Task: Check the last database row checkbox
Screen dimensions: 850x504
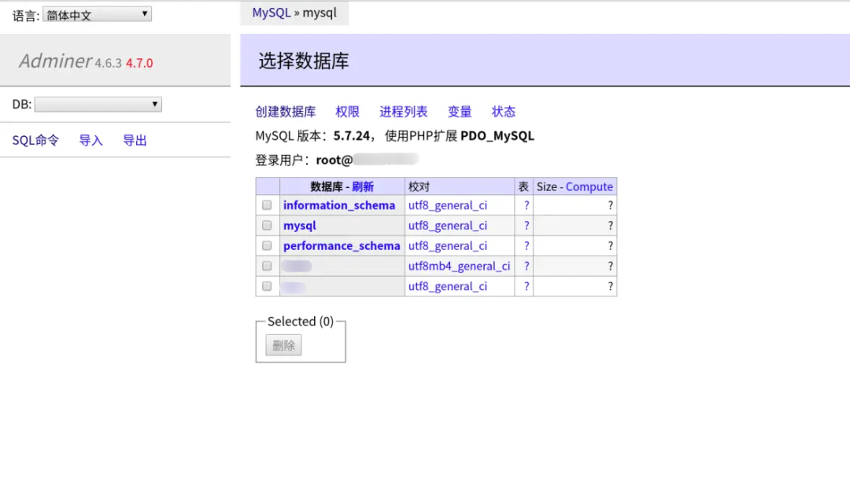Action: (267, 286)
